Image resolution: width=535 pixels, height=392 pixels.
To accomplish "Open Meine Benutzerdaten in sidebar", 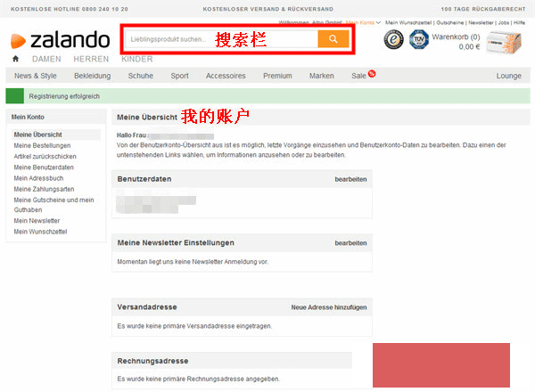I will [44, 167].
